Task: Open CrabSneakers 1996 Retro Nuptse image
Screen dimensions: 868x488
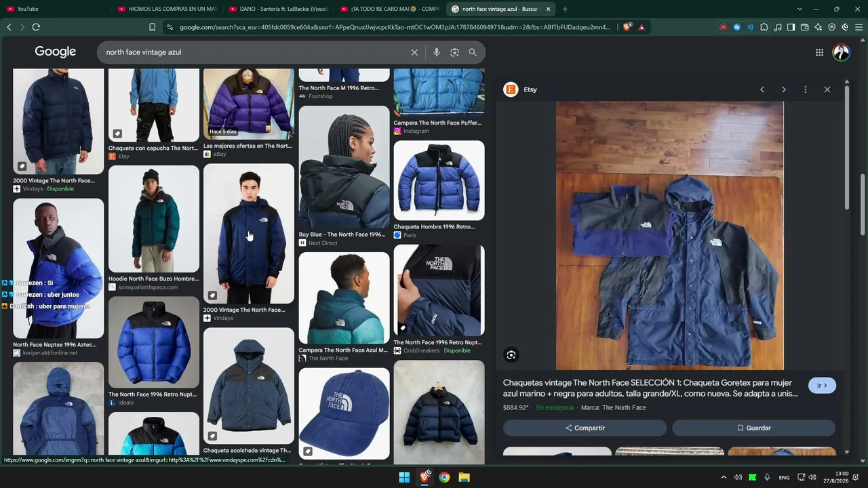Action: click(x=439, y=290)
